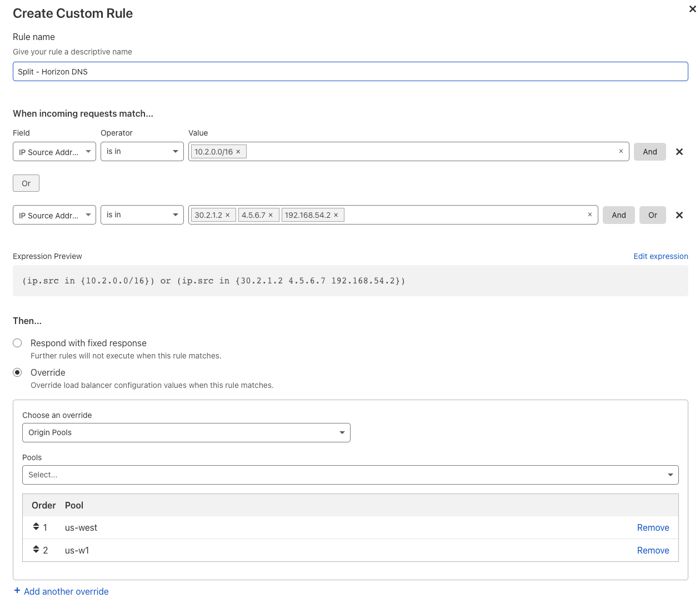Click Or button on second condition row
This screenshot has height=608, width=700.
pos(652,215)
